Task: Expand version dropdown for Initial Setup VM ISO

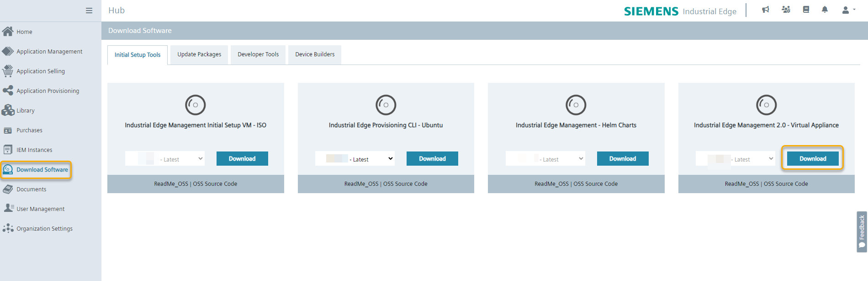Action: click(x=164, y=159)
